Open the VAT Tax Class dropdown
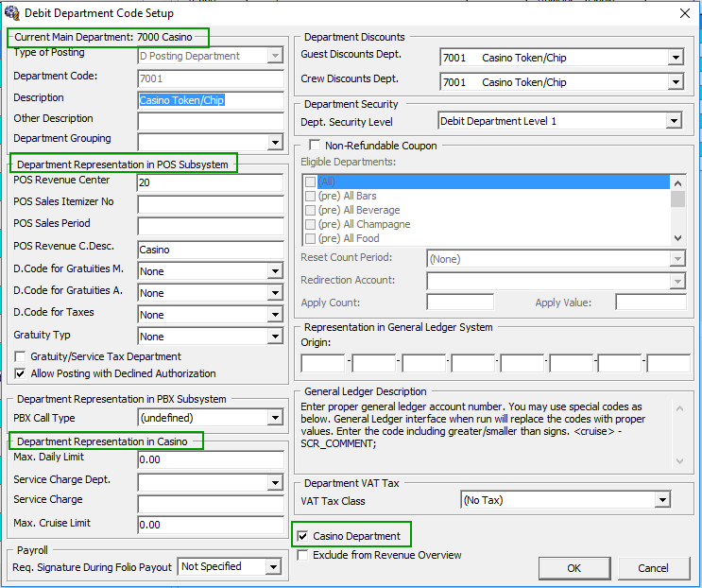 (x=662, y=500)
